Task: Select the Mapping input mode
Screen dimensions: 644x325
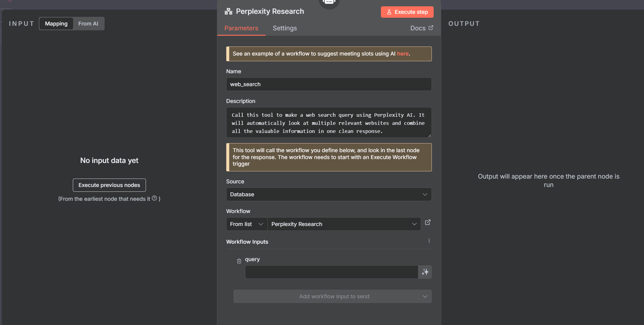Action: tap(56, 24)
